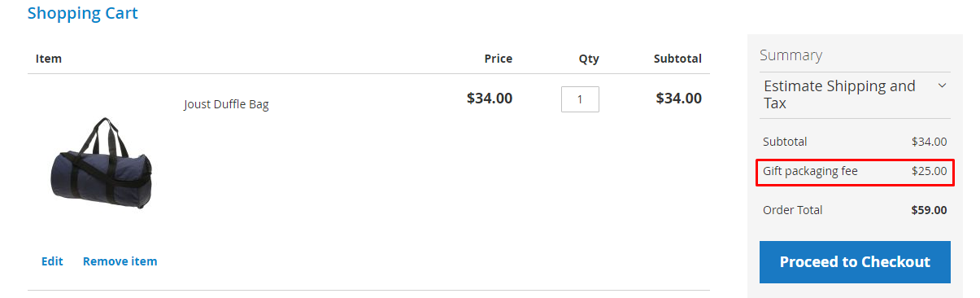Click the Subtotal column header in table
980x298 pixels.
[677, 59]
